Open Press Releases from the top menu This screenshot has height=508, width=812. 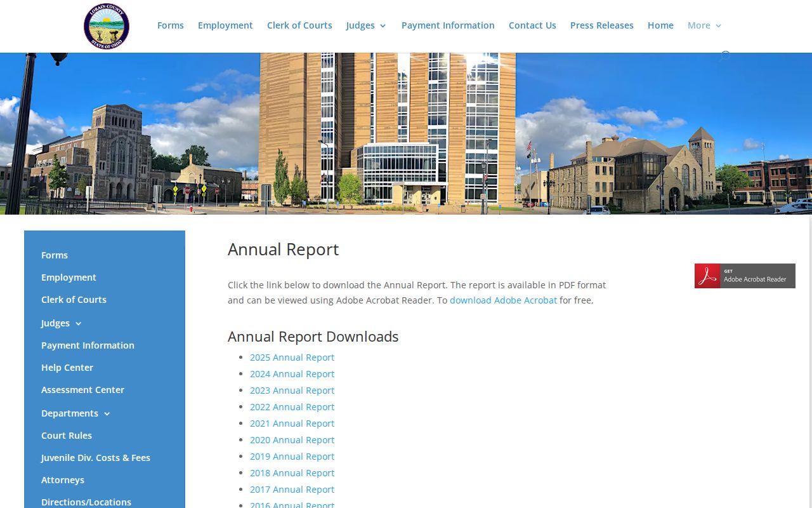pyautogui.click(x=602, y=25)
